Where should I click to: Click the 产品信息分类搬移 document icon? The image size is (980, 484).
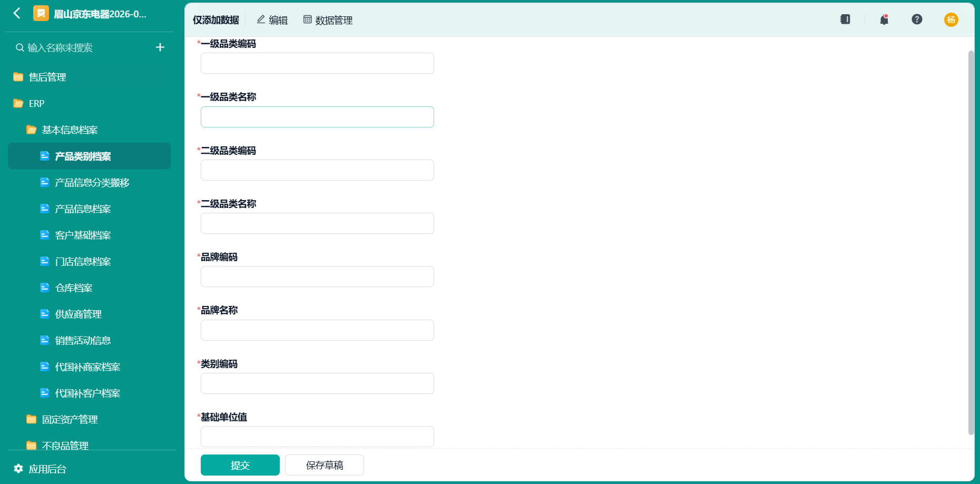click(x=45, y=182)
